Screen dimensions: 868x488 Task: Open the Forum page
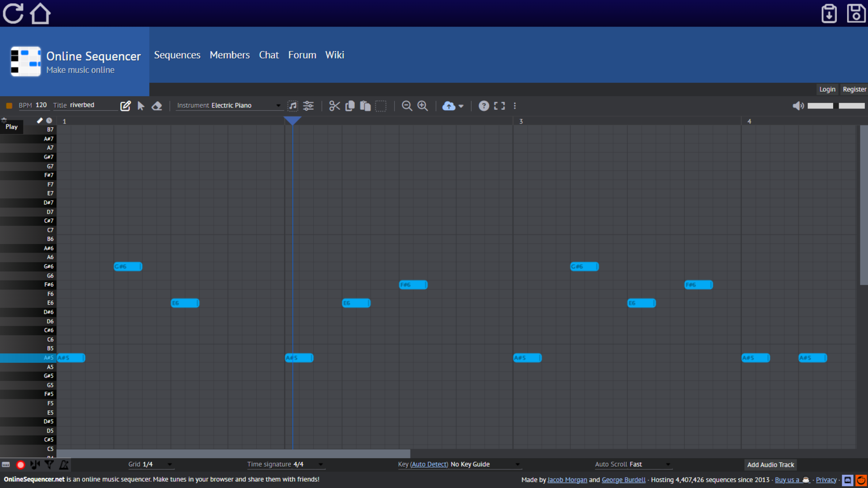click(x=302, y=55)
